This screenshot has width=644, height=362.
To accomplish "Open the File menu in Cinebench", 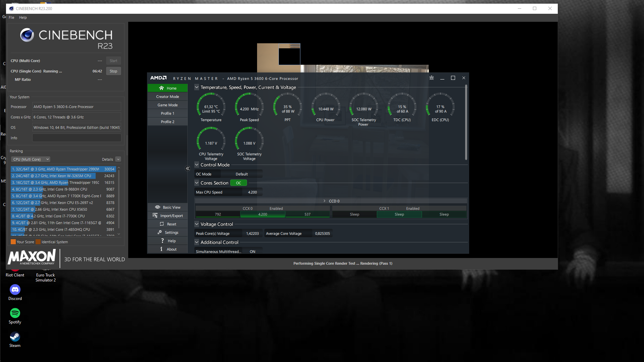I will click(x=11, y=17).
